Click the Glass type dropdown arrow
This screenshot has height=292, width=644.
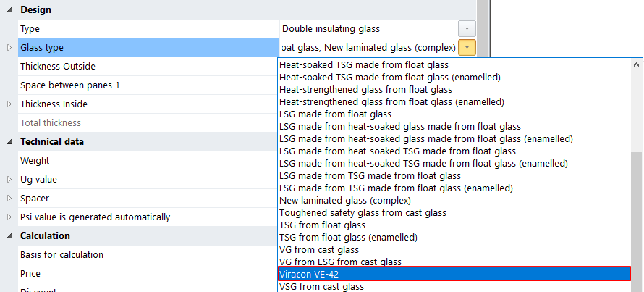[467, 48]
